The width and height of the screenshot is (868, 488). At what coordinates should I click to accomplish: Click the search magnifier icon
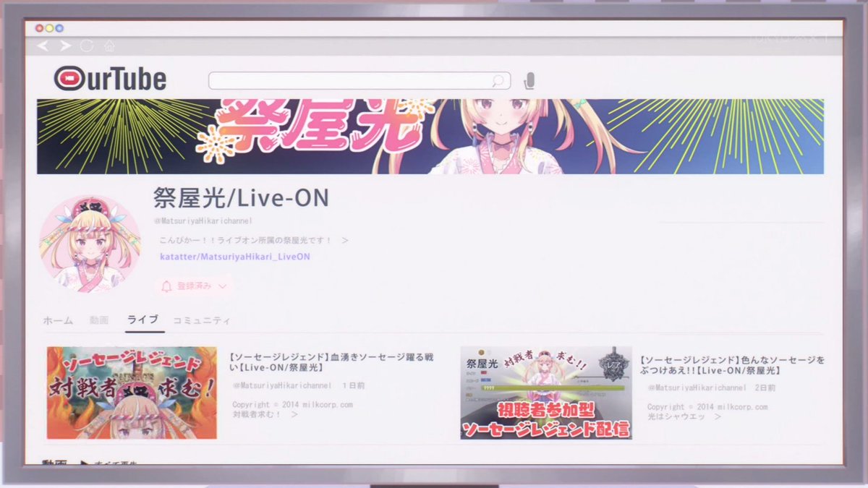pos(498,80)
